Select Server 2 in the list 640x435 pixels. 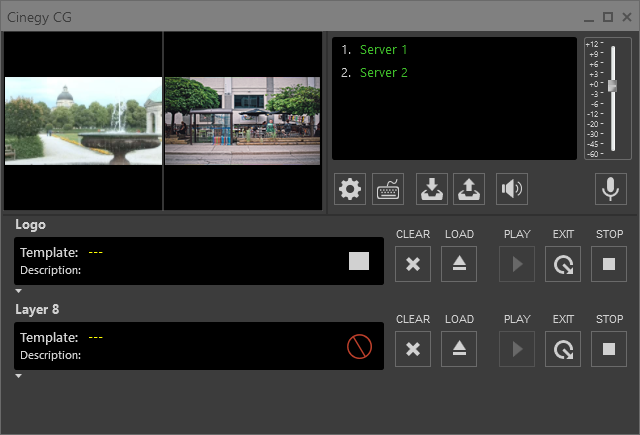click(x=383, y=73)
